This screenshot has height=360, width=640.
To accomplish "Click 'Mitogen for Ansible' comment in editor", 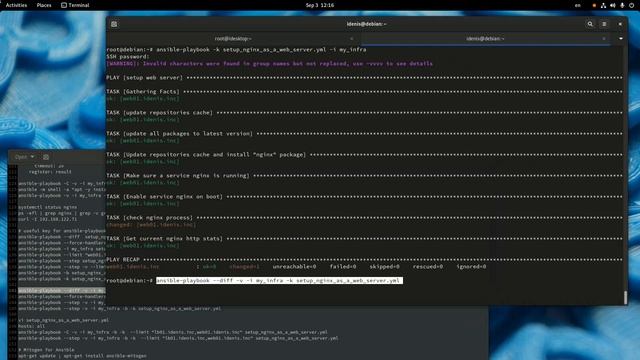I will coord(47,350).
